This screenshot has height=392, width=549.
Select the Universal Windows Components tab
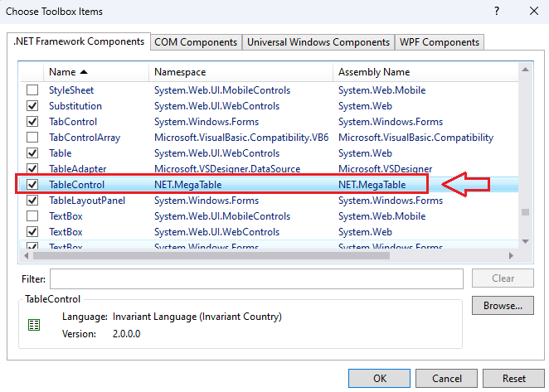(318, 42)
